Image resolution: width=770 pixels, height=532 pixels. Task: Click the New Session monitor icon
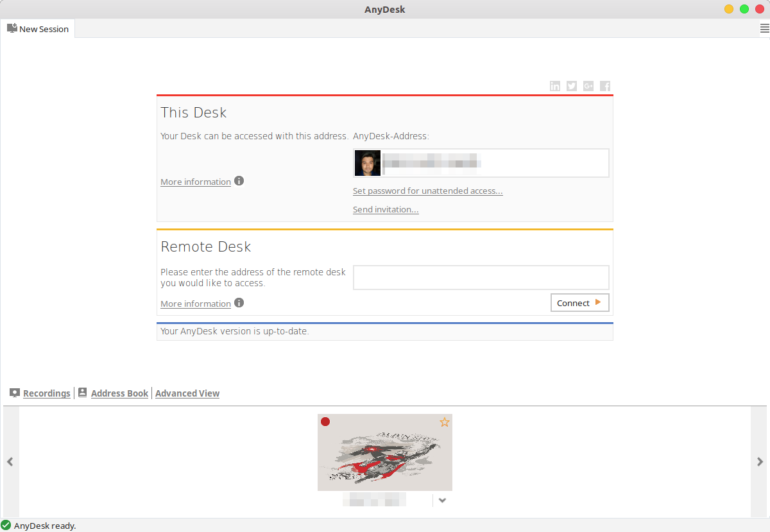(x=12, y=28)
